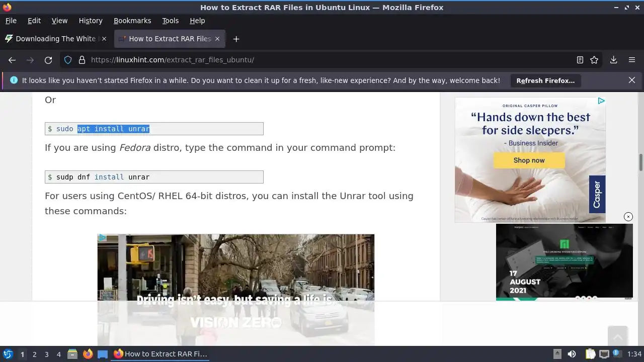644x362 pixels.
Task: Click the taskbar clock showing 1:34
Action: click(x=634, y=354)
